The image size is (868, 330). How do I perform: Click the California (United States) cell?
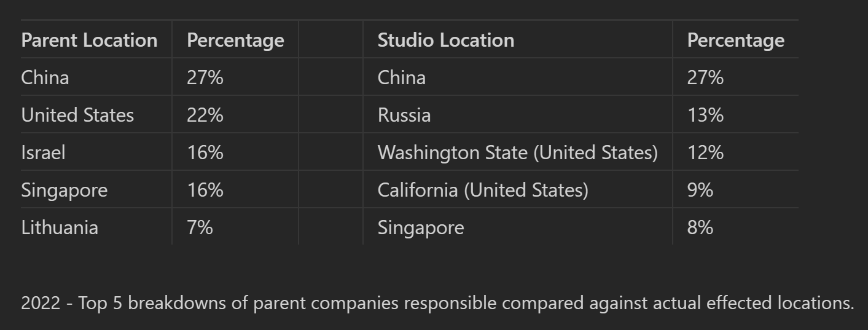pos(483,190)
